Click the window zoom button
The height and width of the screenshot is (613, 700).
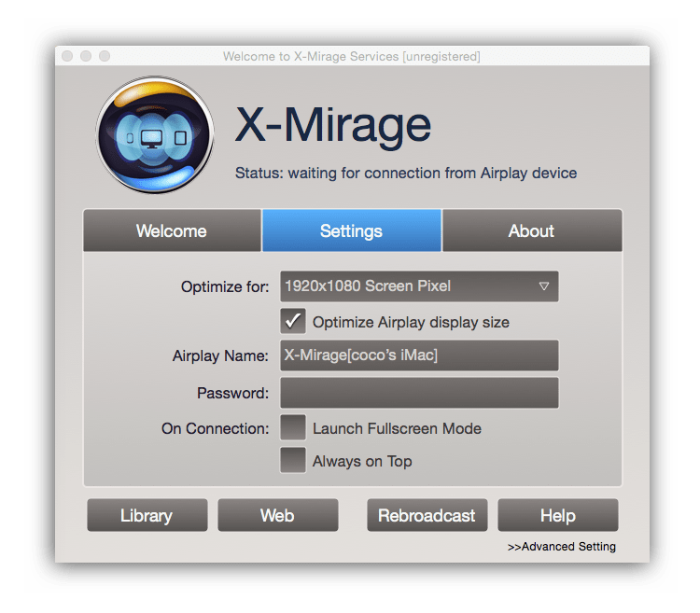(104, 57)
